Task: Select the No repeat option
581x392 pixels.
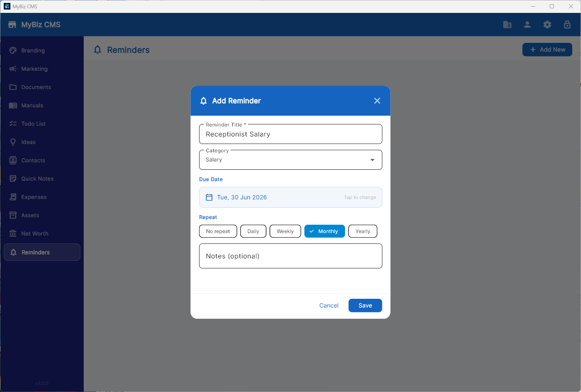Action: tap(218, 231)
